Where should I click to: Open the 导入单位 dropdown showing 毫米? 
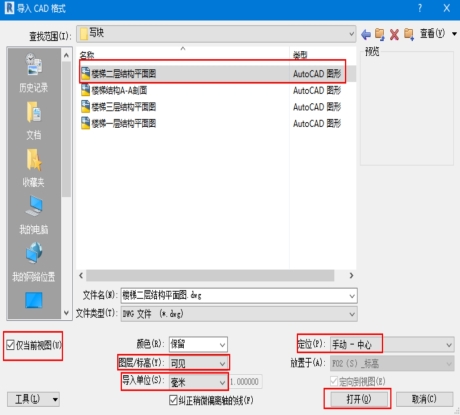tap(199, 382)
